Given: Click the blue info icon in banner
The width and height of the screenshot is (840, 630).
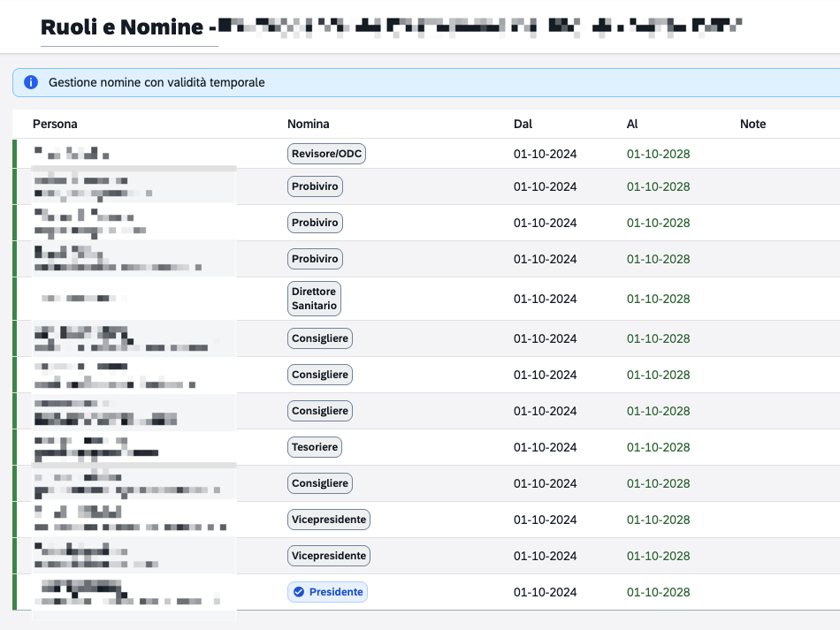Looking at the screenshot, I should coord(31,82).
